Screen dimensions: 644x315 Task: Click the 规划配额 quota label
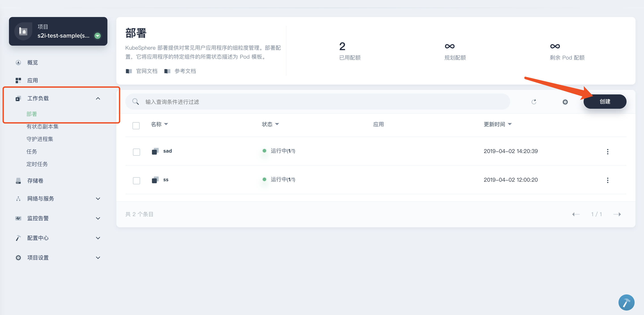pos(455,58)
